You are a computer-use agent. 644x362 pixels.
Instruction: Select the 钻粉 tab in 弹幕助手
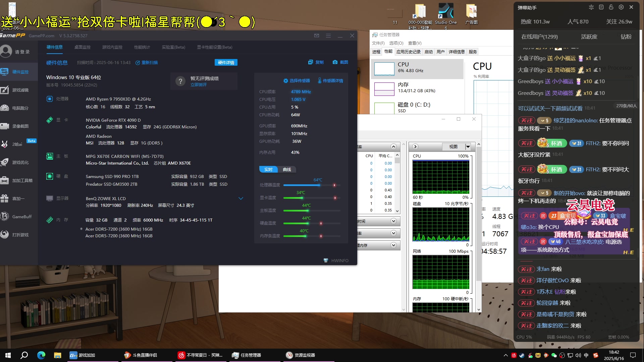[626, 37]
